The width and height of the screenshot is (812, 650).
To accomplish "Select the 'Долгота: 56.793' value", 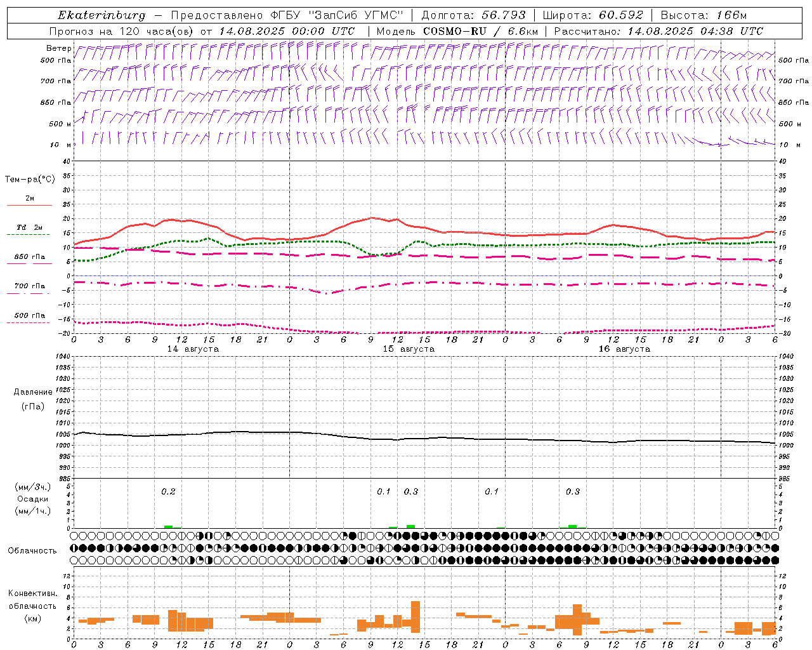I will pos(473,15).
